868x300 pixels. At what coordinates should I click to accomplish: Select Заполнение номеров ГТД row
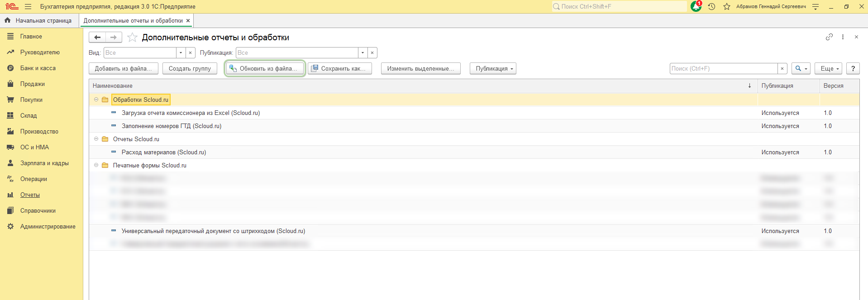click(474, 126)
